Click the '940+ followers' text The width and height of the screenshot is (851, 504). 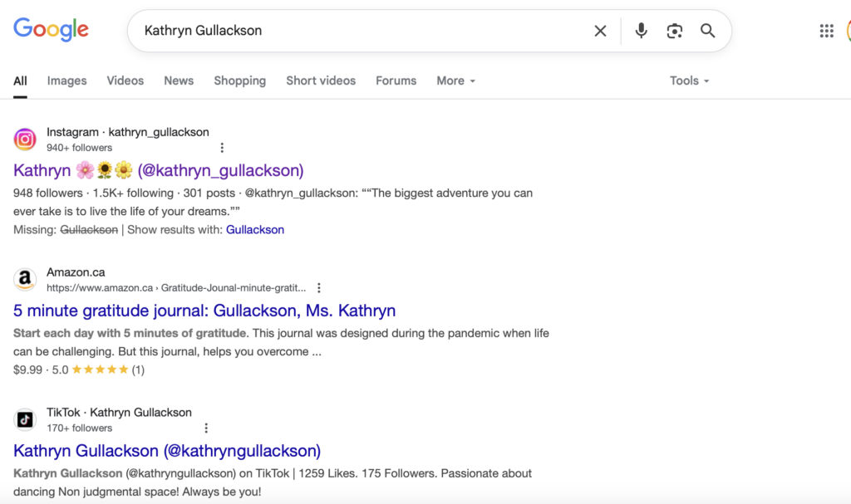click(79, 148)
